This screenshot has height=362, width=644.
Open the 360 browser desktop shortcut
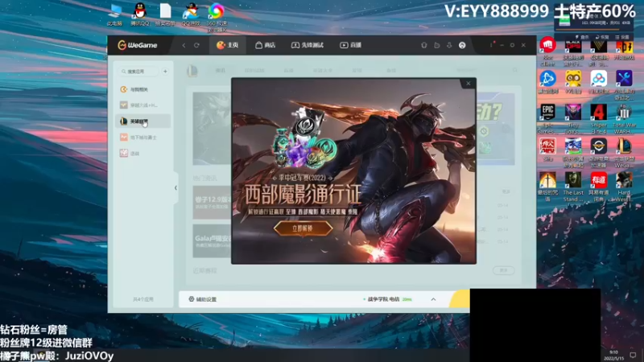pyautogui.click(x=217, y=17)
